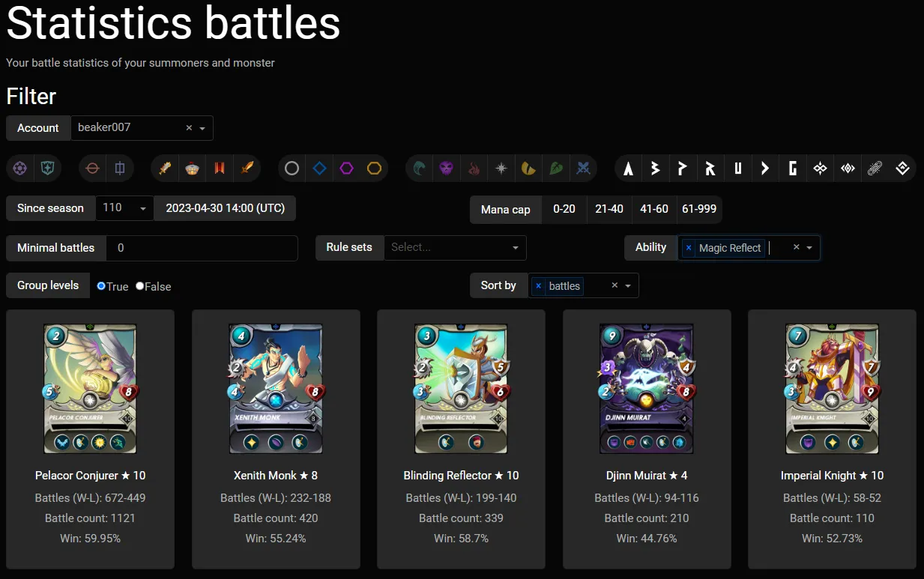
Task: Click the 2023-04-30 14:00 (UTC) date label
Action: point(225,208)
